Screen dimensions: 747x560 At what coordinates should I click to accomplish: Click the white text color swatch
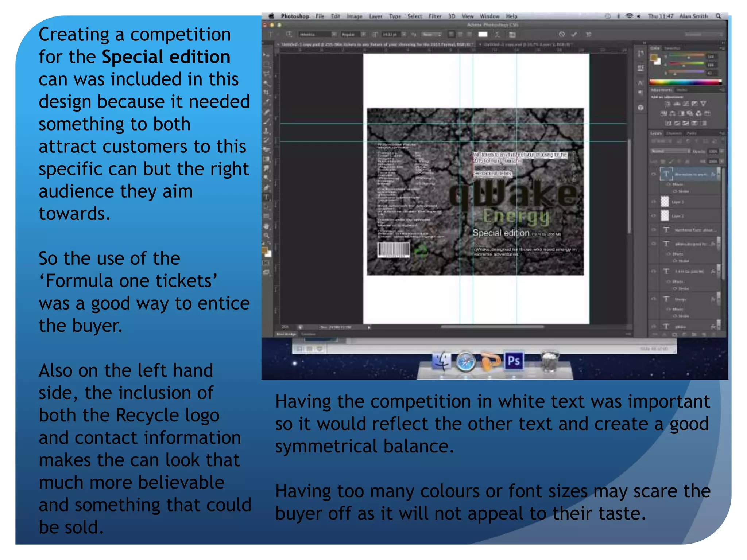pos(483,34)
